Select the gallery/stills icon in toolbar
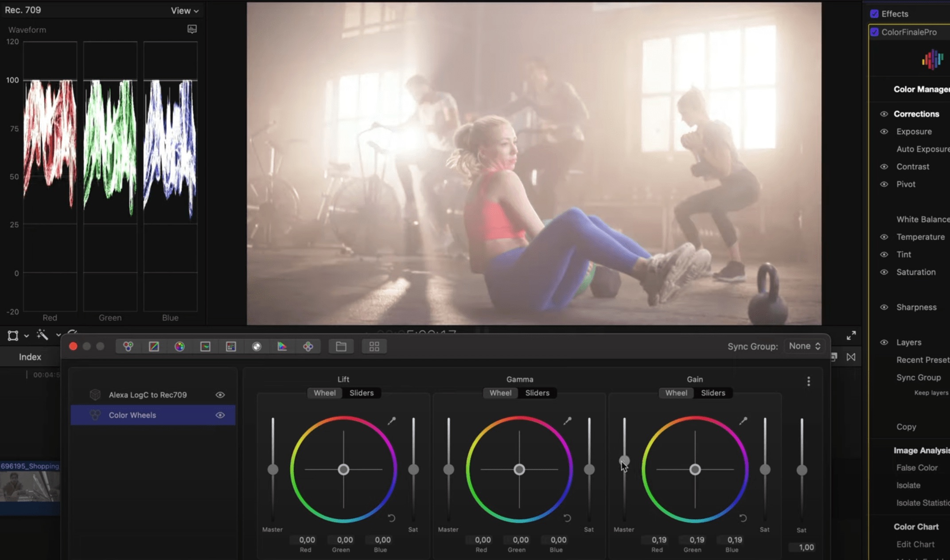950x560 pixels. [x=374, y=346]
